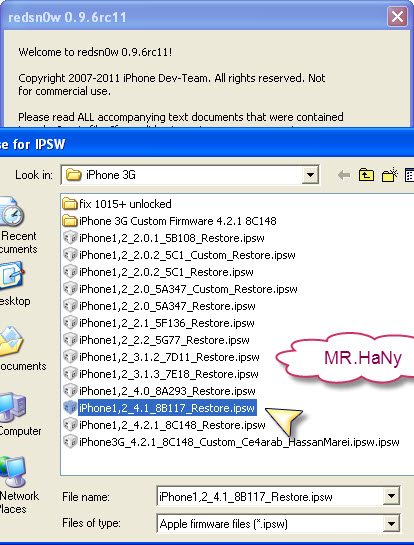Select highlighted file name iPhone1,2_4.1_8B117_Restore.ipsw

click(167, 408)
